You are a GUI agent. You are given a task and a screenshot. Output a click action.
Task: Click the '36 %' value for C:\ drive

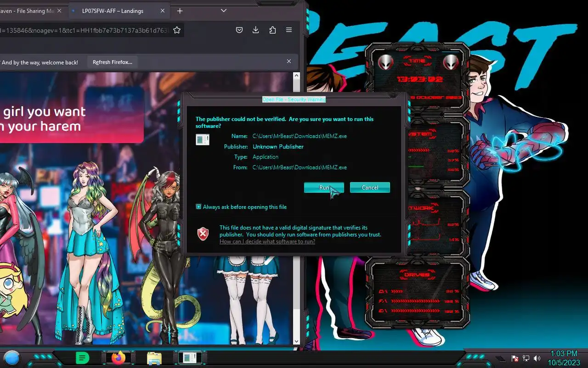452,291
